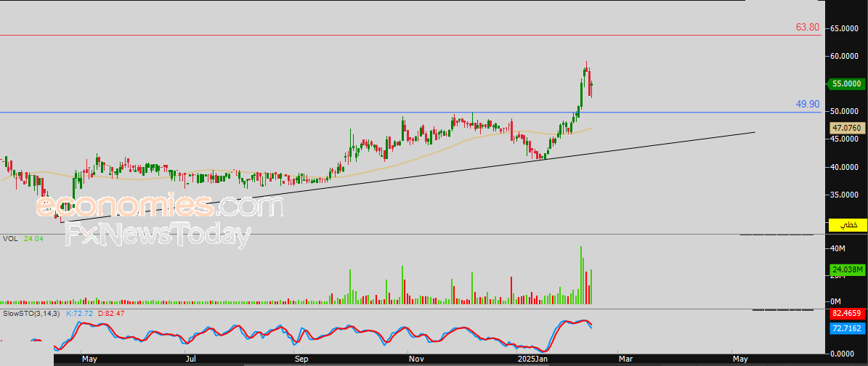Click the yellow خطي scale label
This screenshot has width=868, height=366.
pos(847,225)
